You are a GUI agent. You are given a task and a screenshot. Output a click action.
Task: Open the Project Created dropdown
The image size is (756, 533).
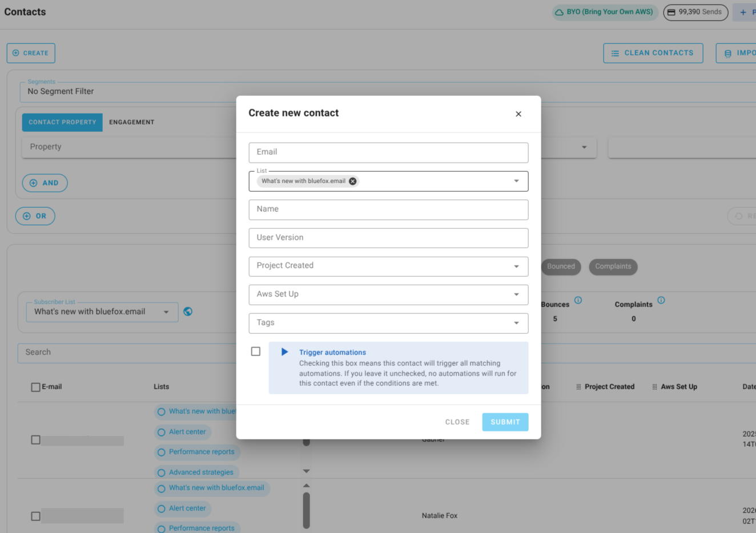point(388,266)
